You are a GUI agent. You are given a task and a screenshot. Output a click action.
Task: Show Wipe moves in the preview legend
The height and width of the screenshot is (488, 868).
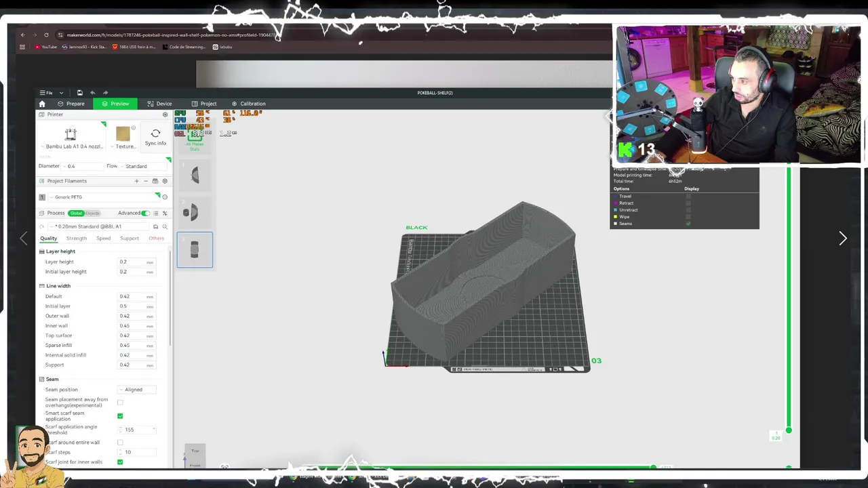pyautogui.click(x=688, y=216)
